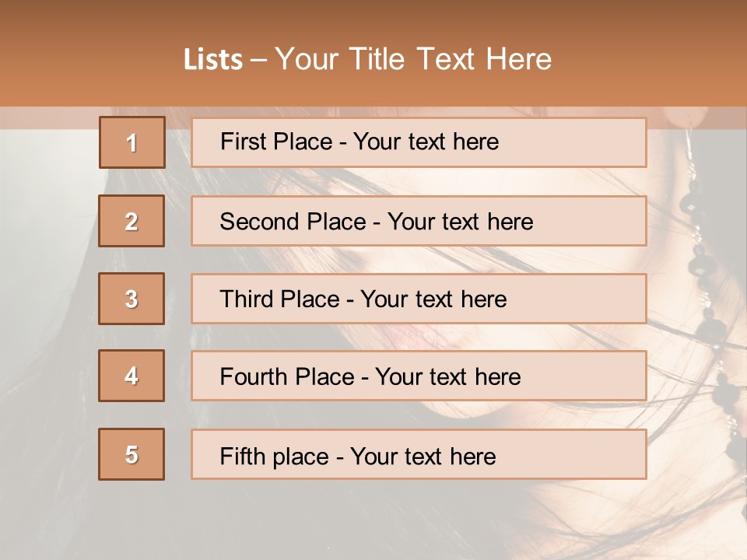
Task: Click "Your Title Text Here" in the heading
Action: click(x=413, y=59)
